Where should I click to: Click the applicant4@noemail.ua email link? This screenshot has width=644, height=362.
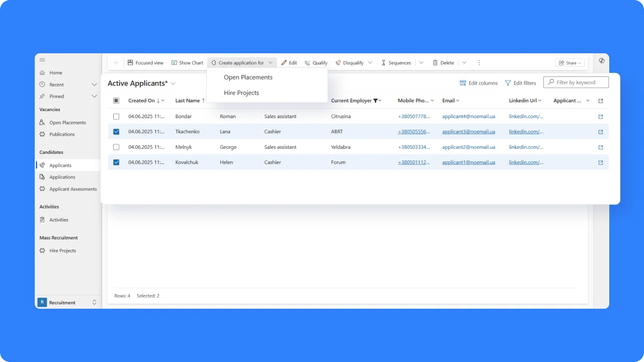pos(468,117)
